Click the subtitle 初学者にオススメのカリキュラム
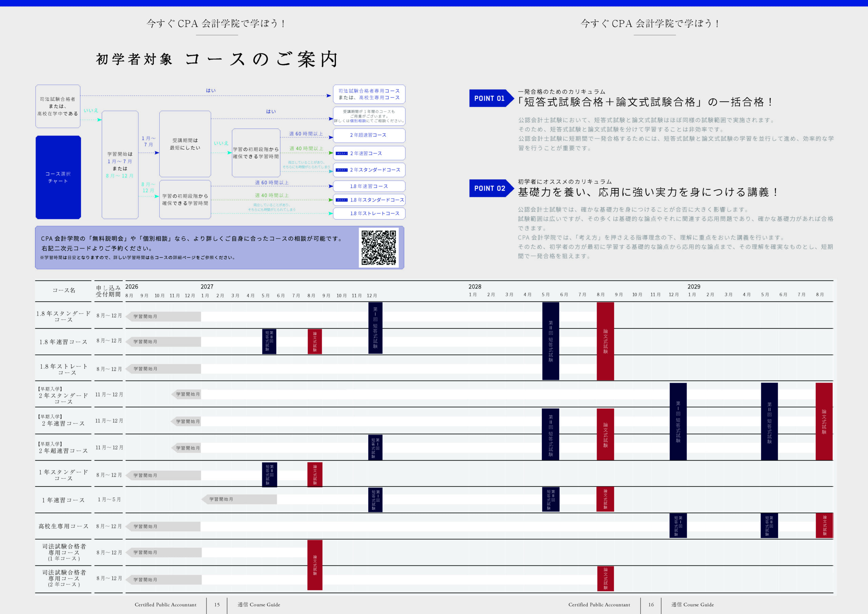 coord(565,181)
